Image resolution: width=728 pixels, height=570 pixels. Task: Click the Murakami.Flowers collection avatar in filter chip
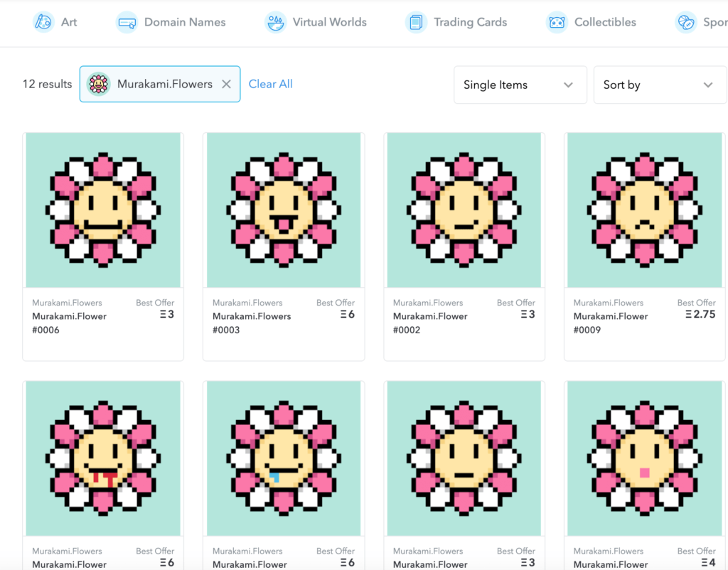pos(98,84)
